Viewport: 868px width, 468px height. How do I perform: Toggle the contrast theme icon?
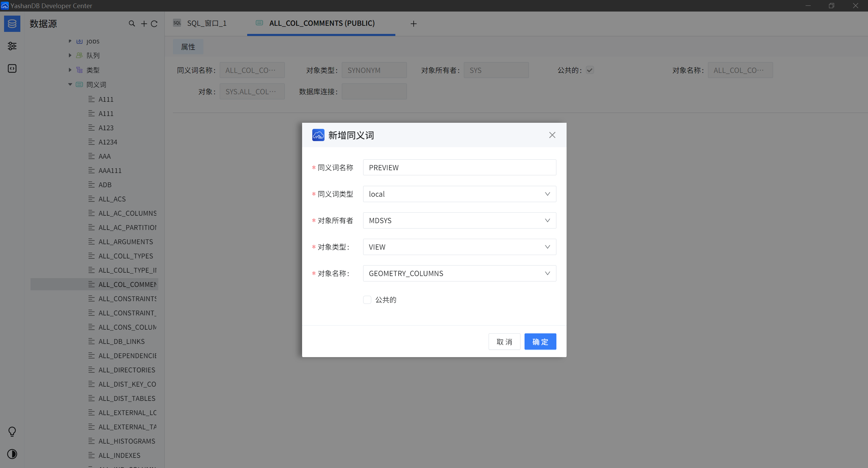coord(12,454)
